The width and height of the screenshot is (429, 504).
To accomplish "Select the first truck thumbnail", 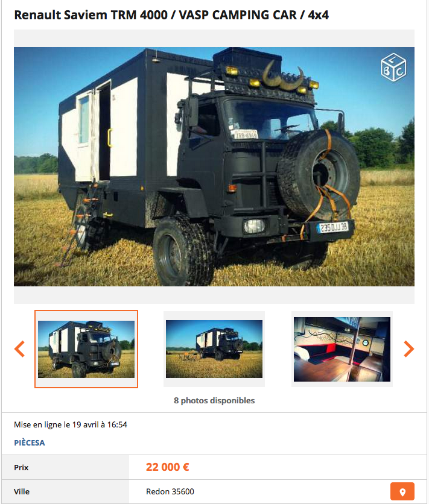I will pos(86,349).
